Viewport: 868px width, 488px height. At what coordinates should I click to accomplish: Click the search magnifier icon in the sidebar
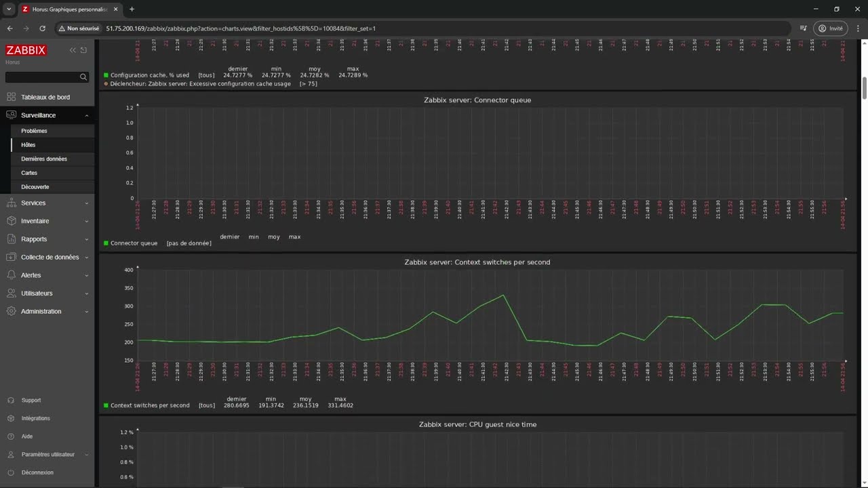83,77
